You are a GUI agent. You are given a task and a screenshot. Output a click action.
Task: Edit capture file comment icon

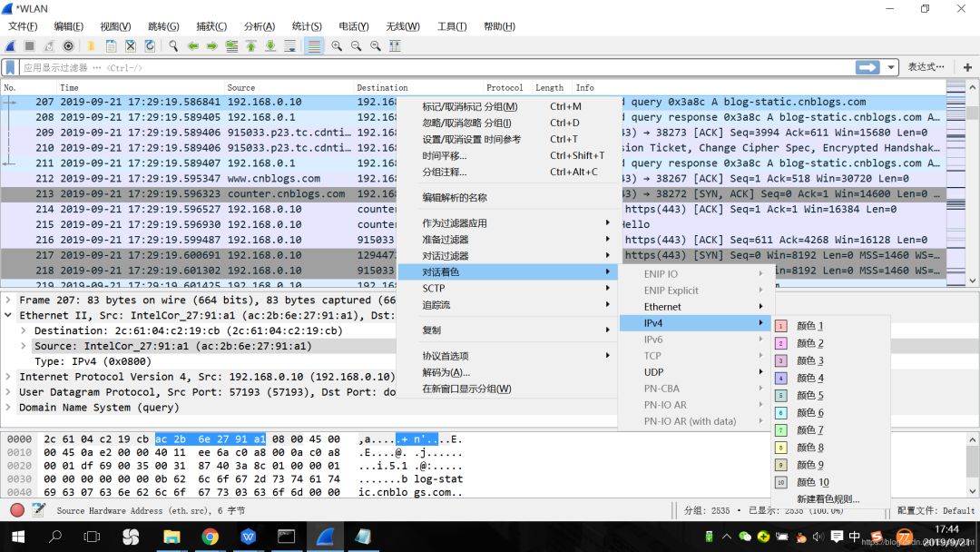39,510
